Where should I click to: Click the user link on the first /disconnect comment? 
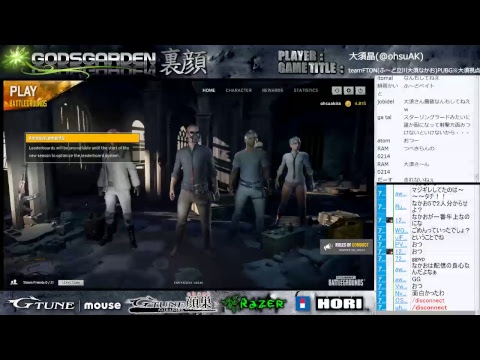tap(401, 300)
